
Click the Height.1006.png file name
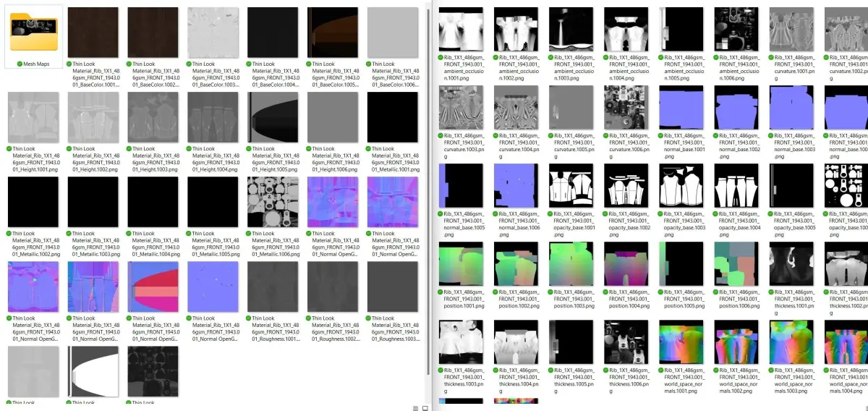[x=337, y=159]
